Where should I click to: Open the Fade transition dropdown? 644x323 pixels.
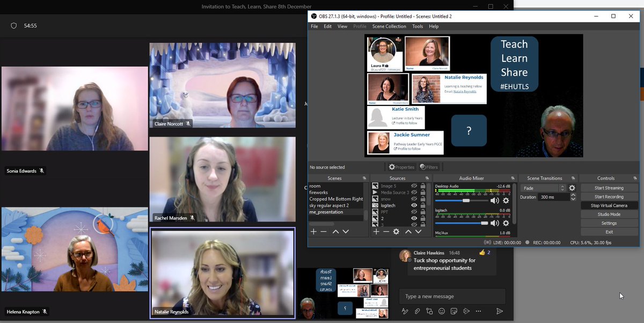[543, 188]
